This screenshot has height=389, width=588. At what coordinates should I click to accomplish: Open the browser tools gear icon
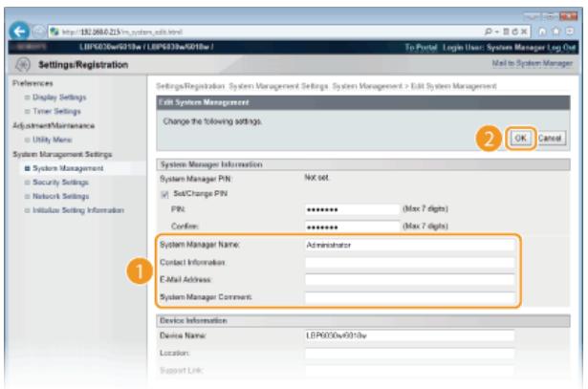point(569,32)
